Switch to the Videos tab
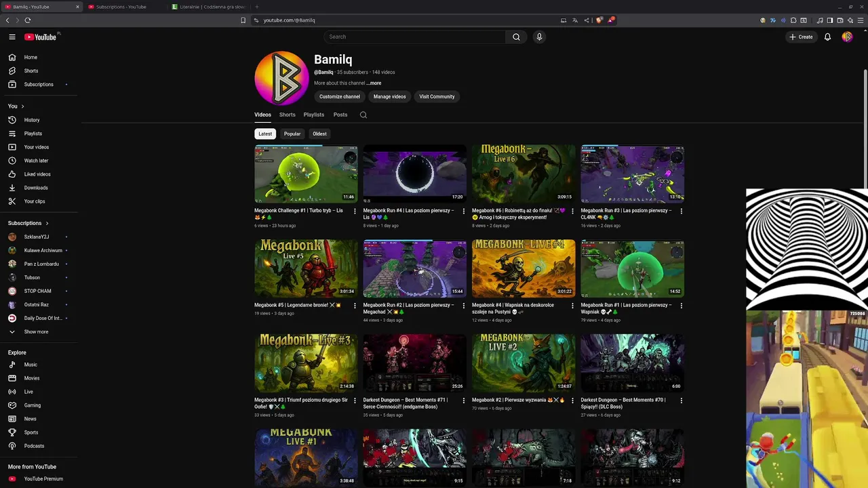 point(262,115)
